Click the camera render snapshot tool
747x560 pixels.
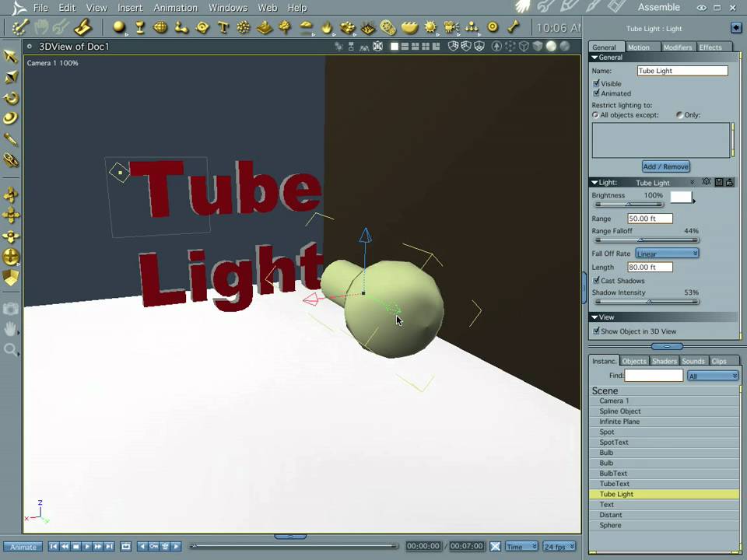pyautogui.click(x=10, y=309)
